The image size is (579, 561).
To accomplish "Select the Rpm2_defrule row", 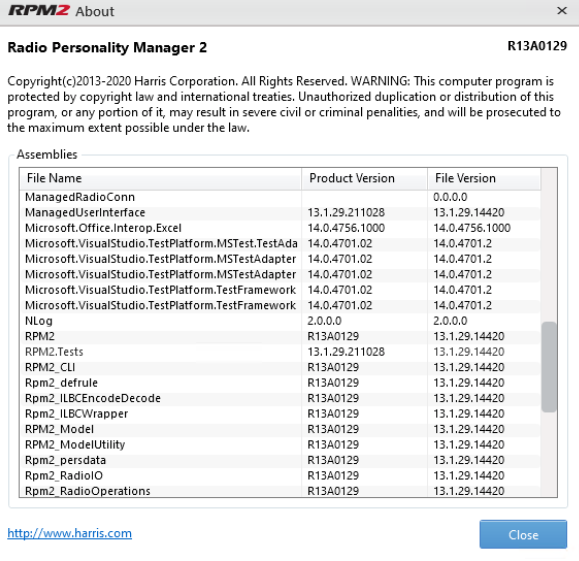I will coord(280,383).
